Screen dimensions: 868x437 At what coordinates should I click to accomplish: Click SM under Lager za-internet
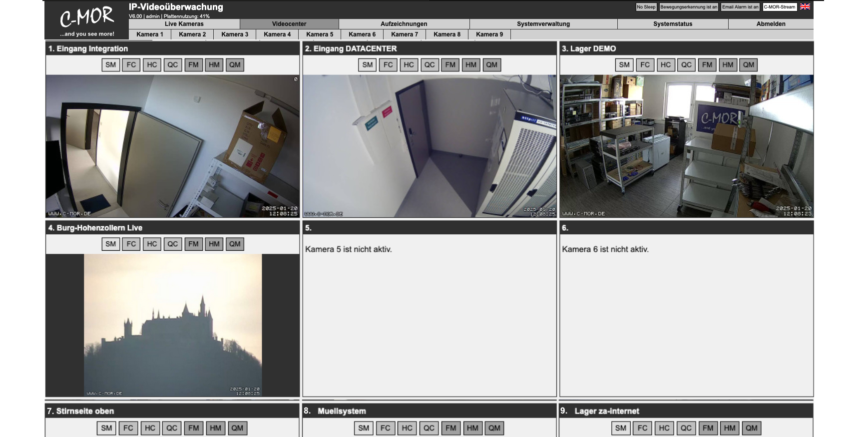pyautogui.click(x=621, y=428)
